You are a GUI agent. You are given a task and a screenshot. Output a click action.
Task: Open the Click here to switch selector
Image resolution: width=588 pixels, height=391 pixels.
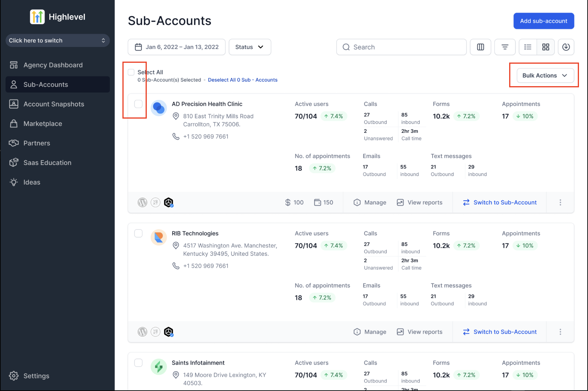tap(58, 40)
